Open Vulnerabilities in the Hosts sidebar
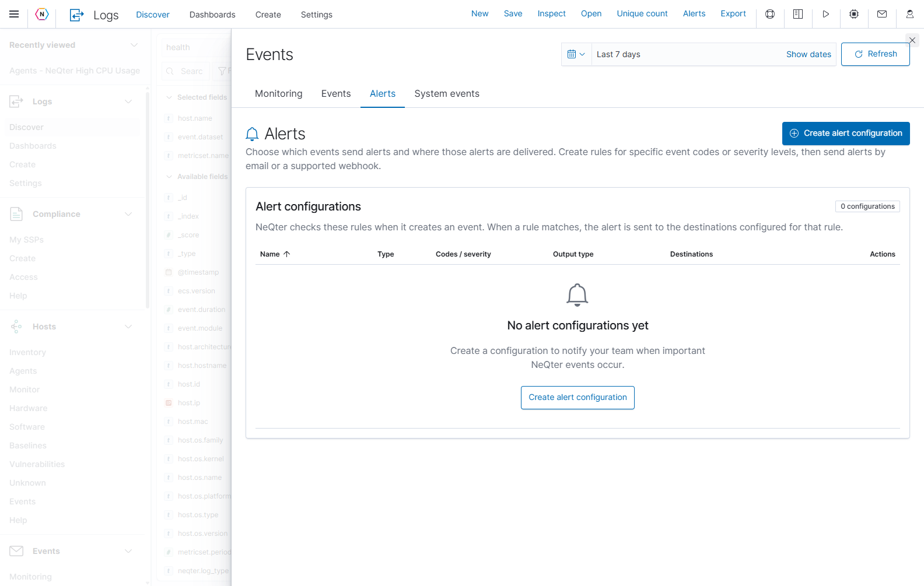The image size is (924, 586). [37, 464]
